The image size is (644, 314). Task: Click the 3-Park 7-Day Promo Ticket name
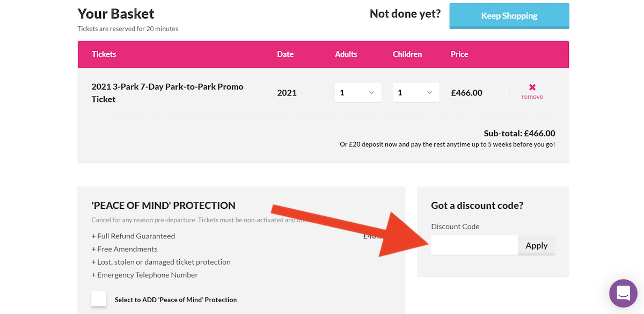pos(167,93)
